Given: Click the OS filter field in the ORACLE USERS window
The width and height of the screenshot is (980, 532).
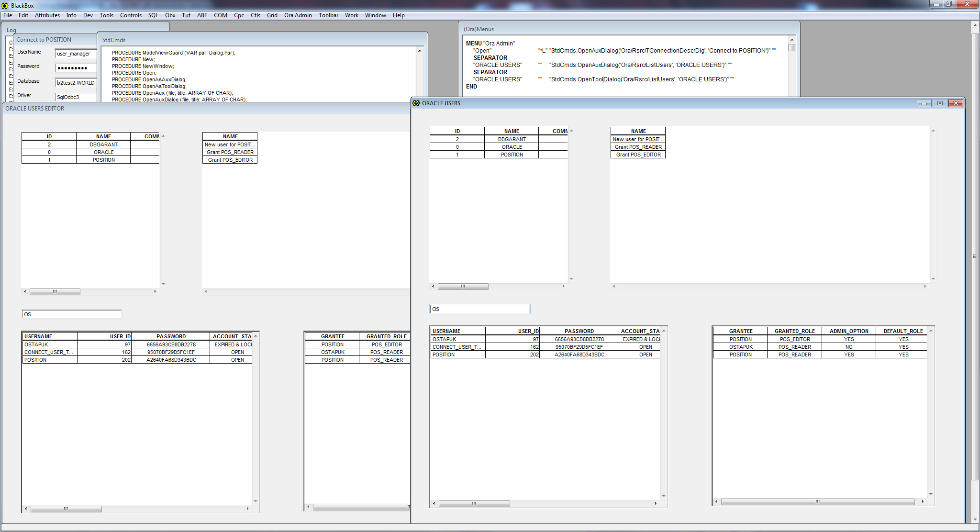Looking at the screenshot, I should point(479,309).
